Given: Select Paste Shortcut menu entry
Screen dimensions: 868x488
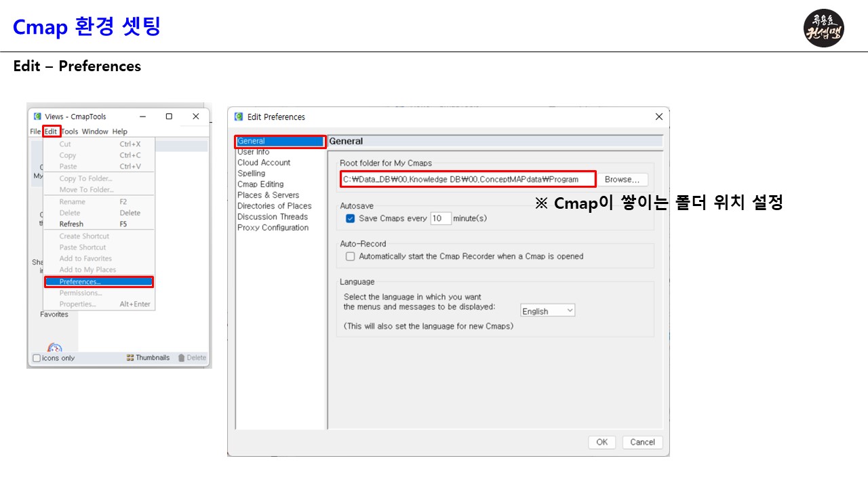Looking at the screenshot, I should [99, 247].
